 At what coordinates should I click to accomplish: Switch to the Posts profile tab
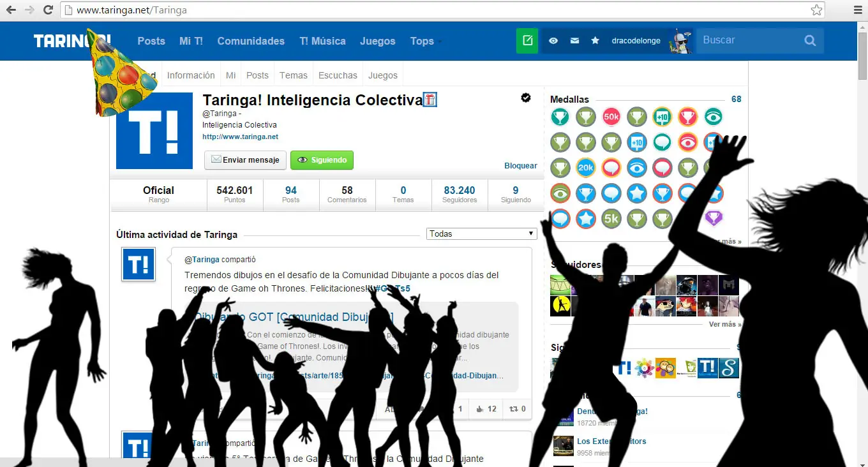pyautogui.click(x=257, y=75)
